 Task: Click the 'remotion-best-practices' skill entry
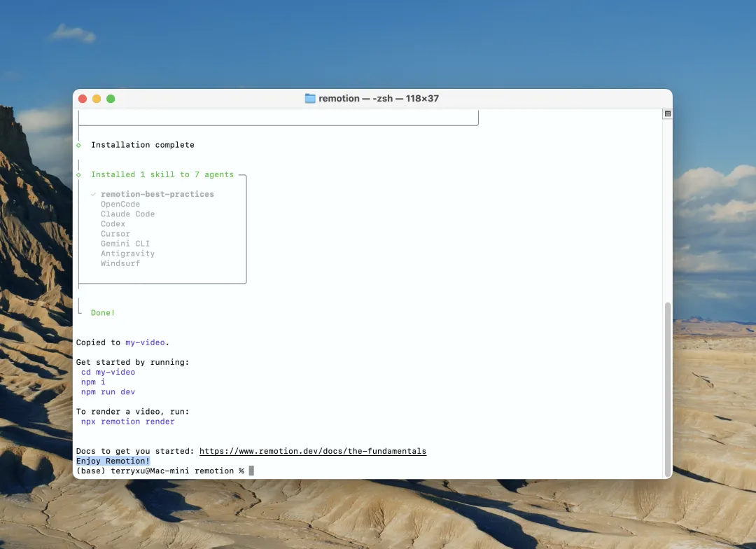157,194
